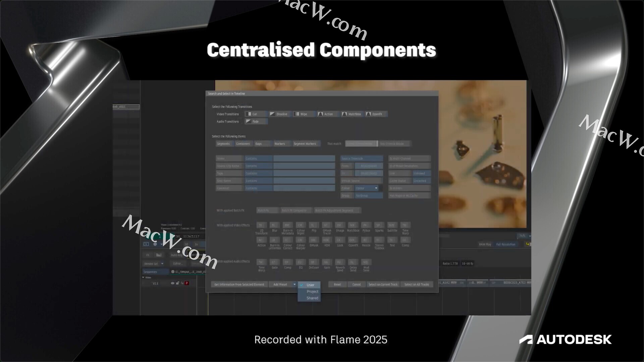Click the Burn-in Metadata effect icon
The width and height of the screenshot is (644, 362).
click(x=287, y=225)
